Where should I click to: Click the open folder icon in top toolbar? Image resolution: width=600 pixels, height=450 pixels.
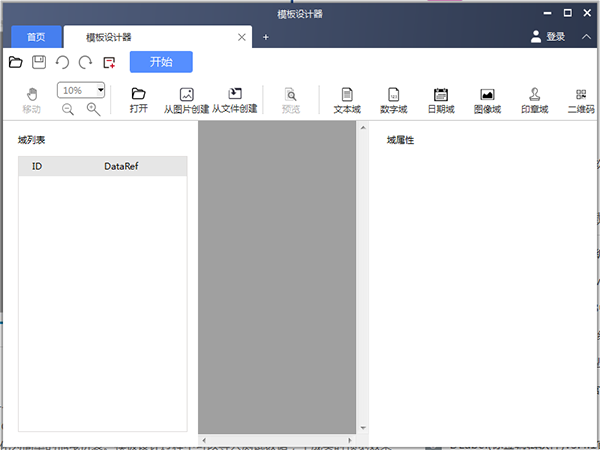(16, 62)
